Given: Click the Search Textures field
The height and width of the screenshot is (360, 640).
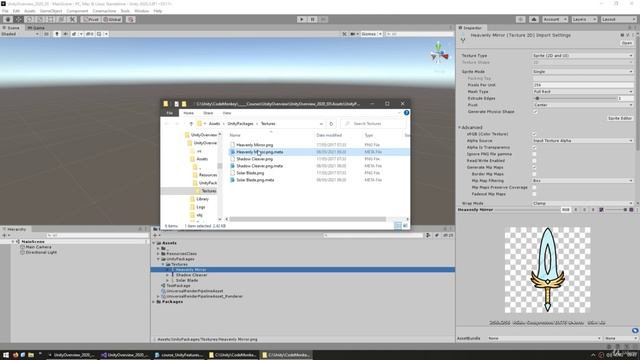Looking at the screenshot, I should pos(372,124).
